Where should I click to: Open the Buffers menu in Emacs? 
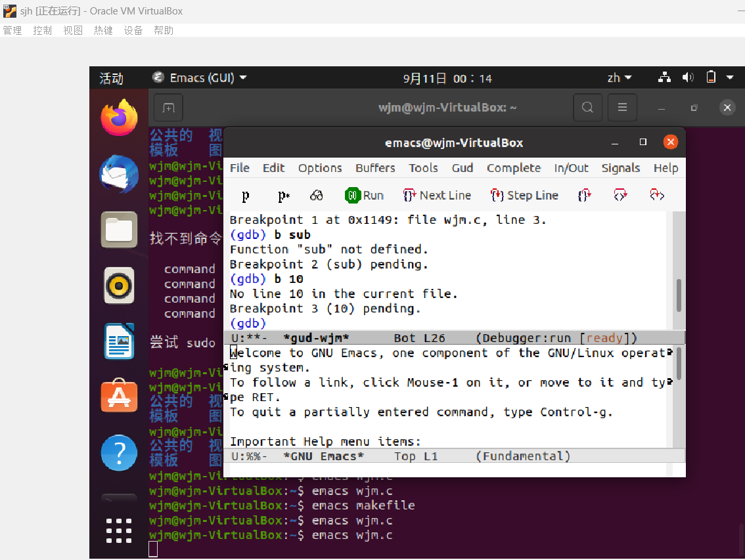(x=375, y=168)
